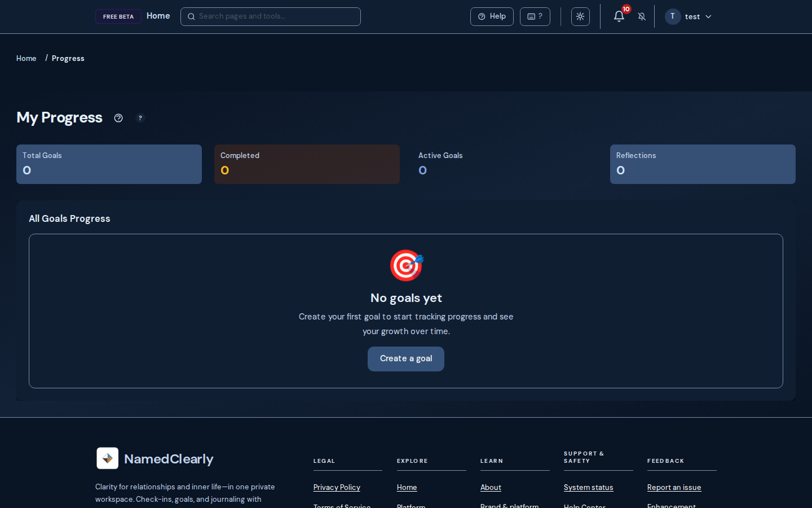Click the T user avatar
Viewport: 812px width, 508px height.
(x=673, y=16)
